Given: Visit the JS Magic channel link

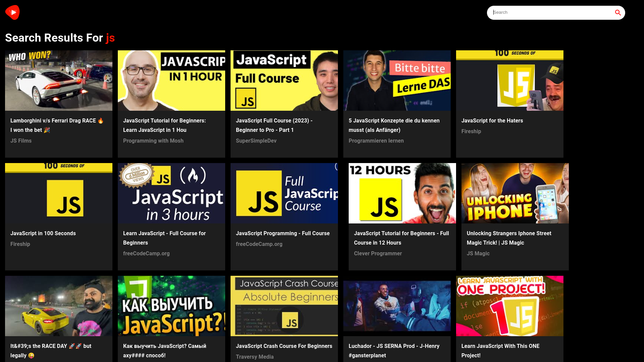Looking at the screenshot, I should point(478,254).
